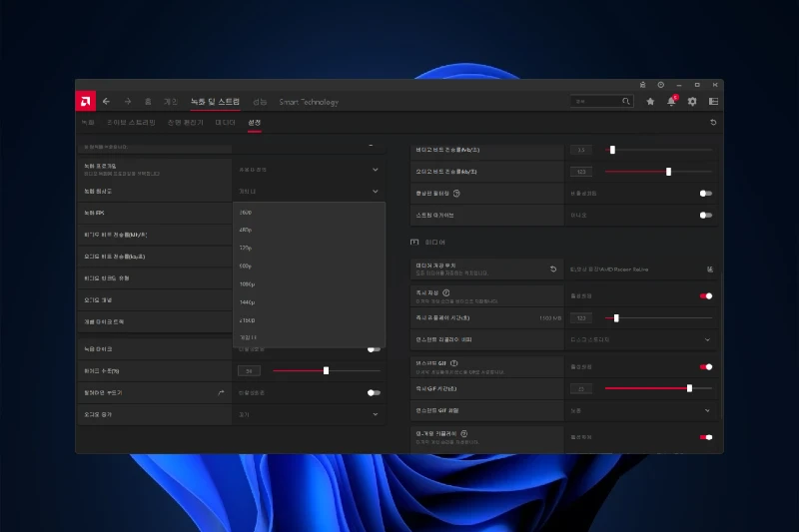Select 1080p from the resolution list
Screen dimensions: 799x532
click(x=247, y=284)
